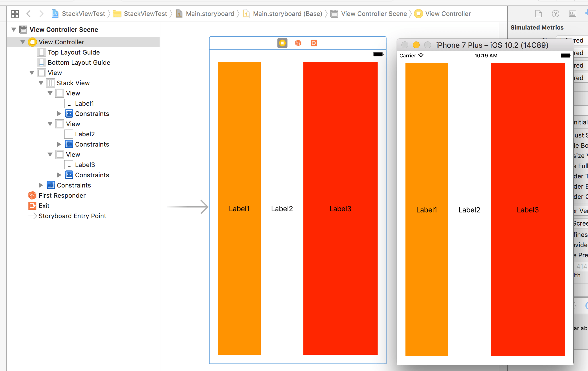Click the related items grid icon in the jump bar
This screenshot has width=588, height=371.
tap(15, 13)
